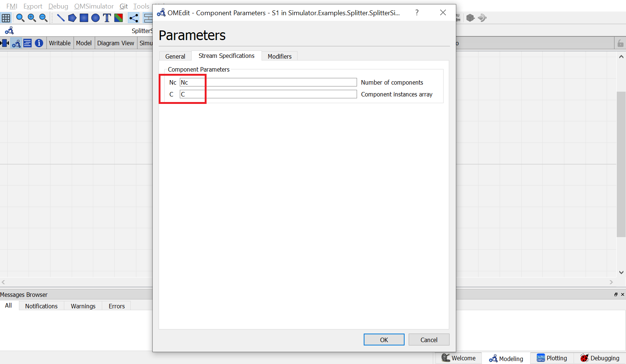Select the Bitmap image tool
The height and width of the screenshot is (364, 626).
[119, 18]
